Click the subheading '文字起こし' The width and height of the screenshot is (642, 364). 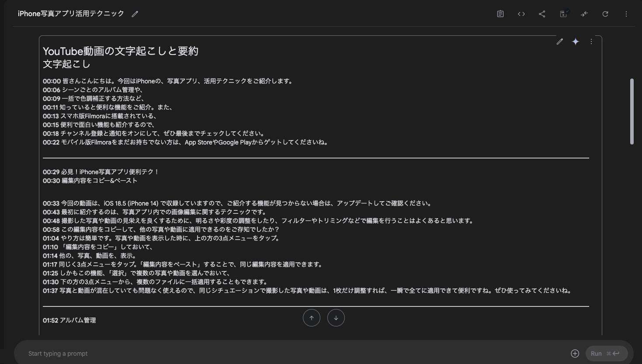[66, 64]
